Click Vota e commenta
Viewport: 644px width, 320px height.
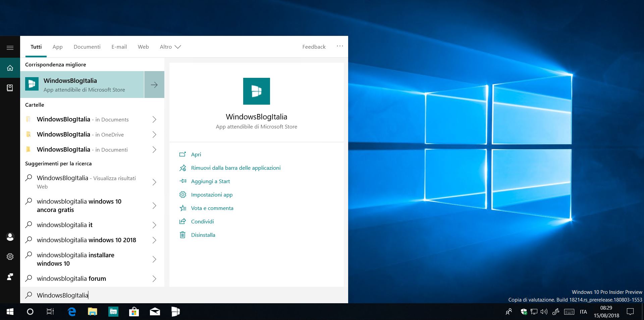(x=212, y=208)
